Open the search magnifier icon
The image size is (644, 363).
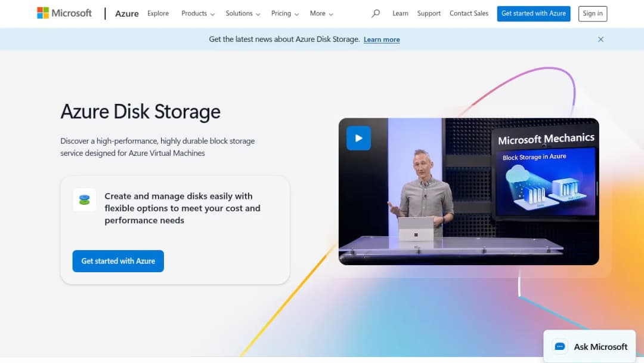pyautogui.click(x=376, y=14)
